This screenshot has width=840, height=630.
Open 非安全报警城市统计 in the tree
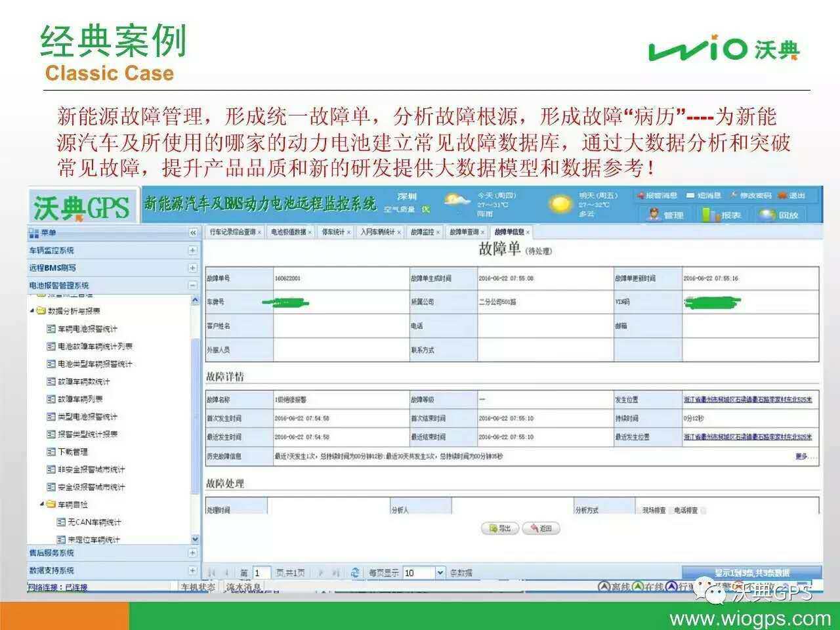[x=91, y=470]
